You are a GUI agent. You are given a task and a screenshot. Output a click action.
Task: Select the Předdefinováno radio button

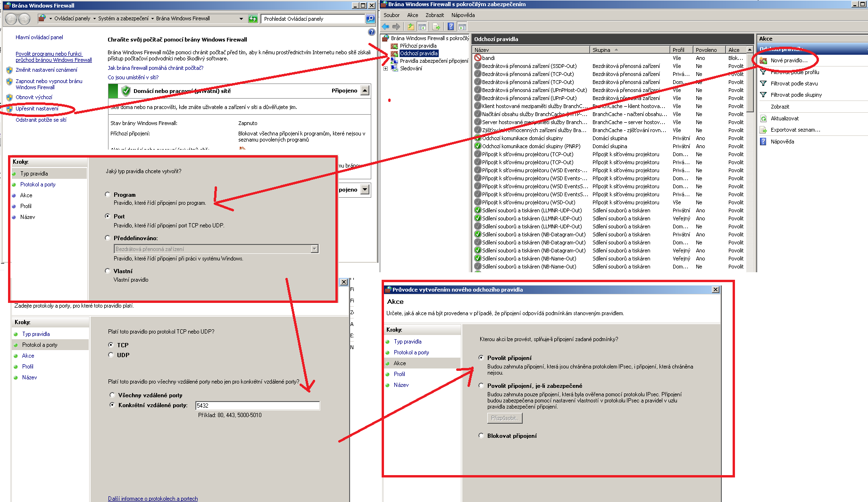coord(108,238)
